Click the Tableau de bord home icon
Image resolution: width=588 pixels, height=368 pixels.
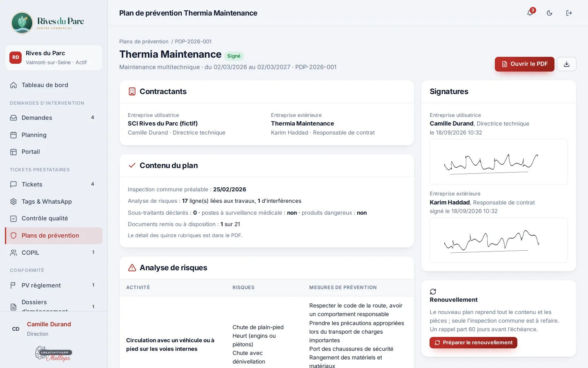click(x=13, y=85)
